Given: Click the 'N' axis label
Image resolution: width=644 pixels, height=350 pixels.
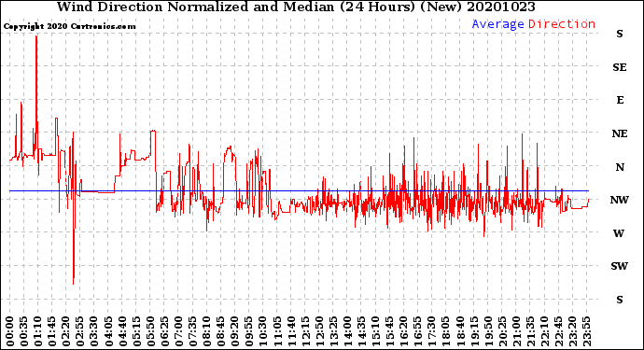Looking at the screenshot, I should 620,167.
